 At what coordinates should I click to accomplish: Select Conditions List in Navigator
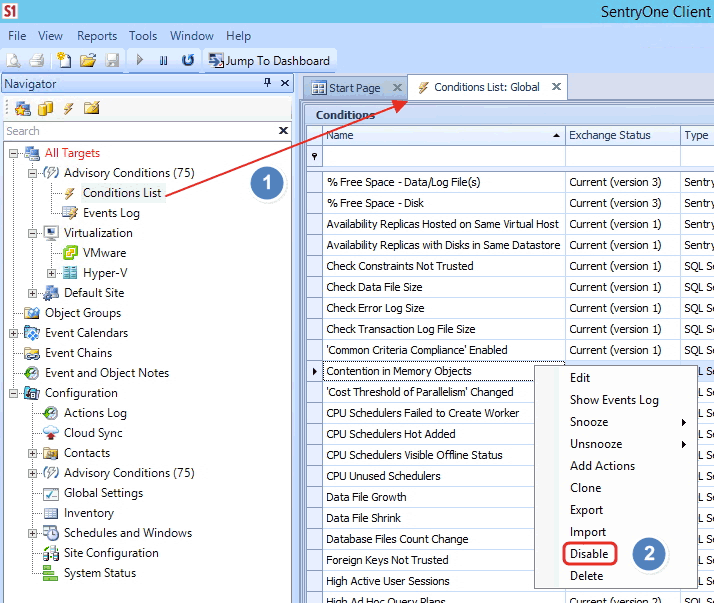122,193
